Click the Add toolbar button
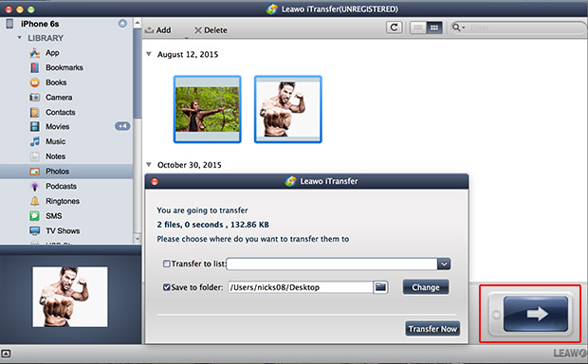 tap(157, 30)
